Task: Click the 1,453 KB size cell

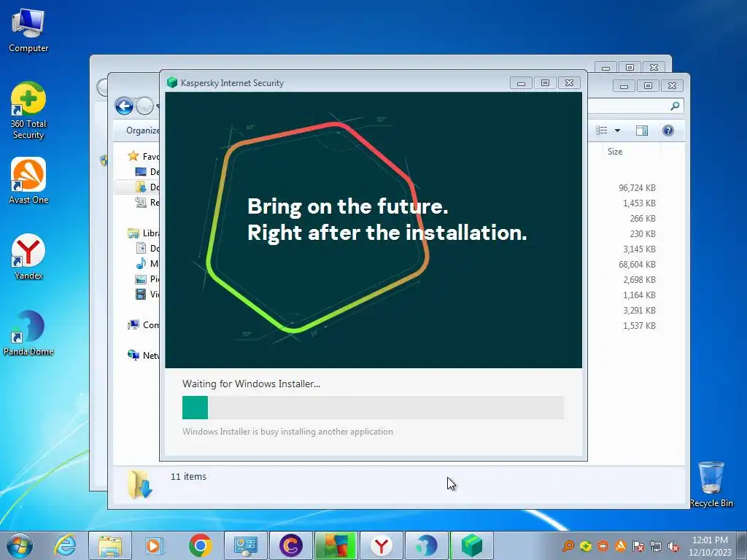Action: (639, 203)
